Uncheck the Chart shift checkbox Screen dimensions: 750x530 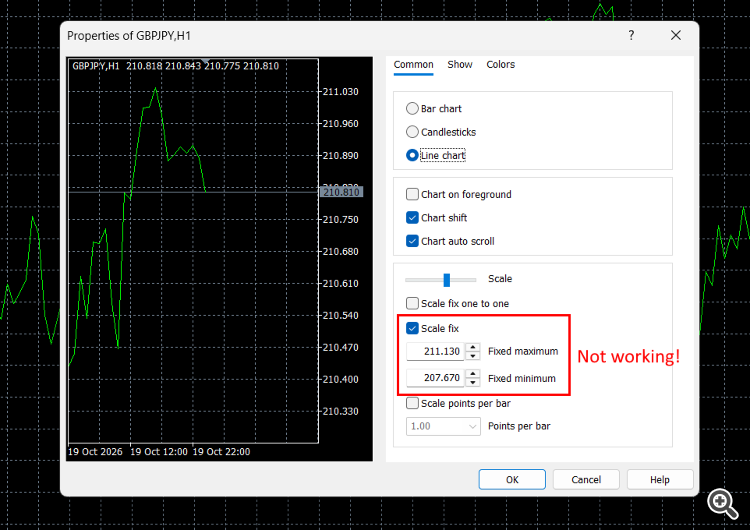tap(412, 218)
